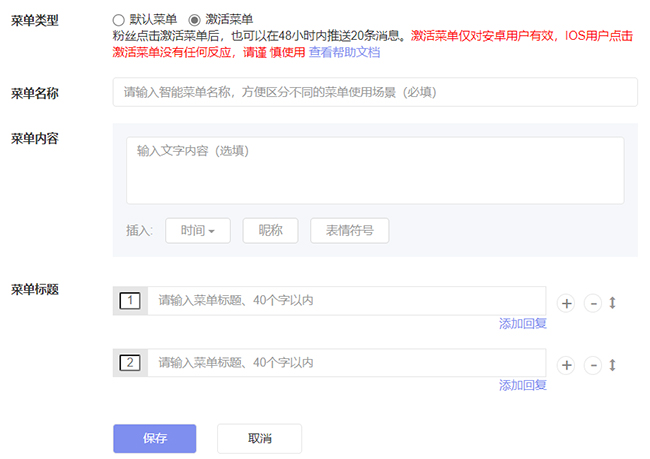Focus the 菜单内容 text area
This screenshot has height=459, width=650.
375,170
